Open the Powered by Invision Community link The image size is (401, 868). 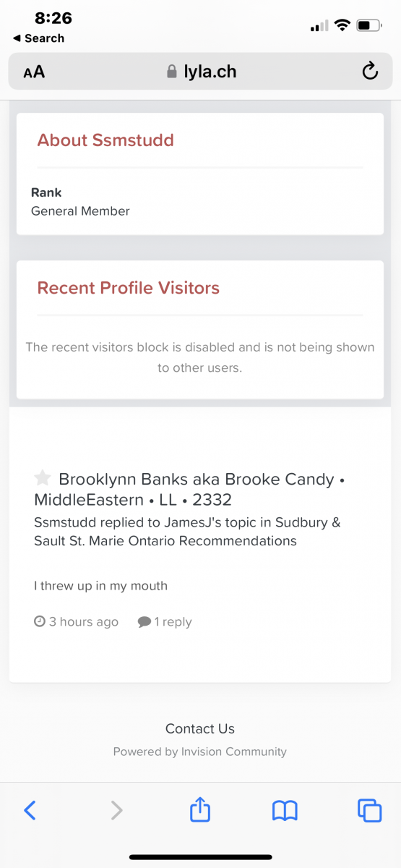point(200,752)
